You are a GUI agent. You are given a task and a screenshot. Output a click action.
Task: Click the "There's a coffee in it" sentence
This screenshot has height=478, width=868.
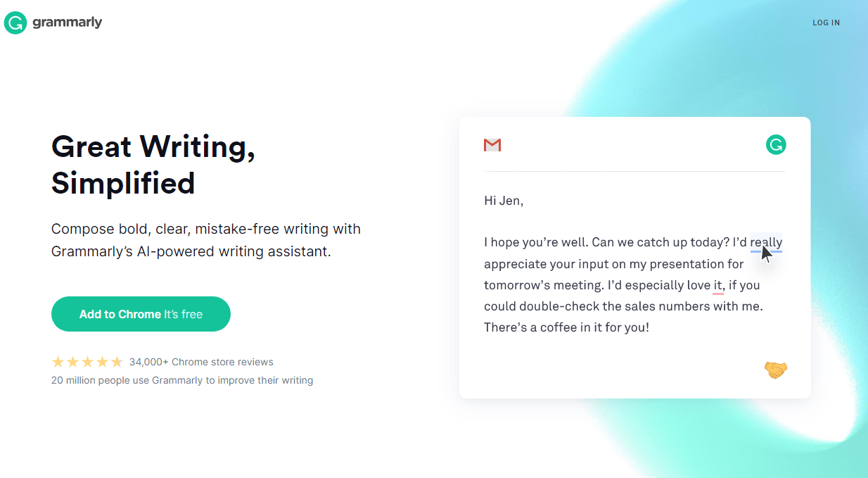coord(566,327)
